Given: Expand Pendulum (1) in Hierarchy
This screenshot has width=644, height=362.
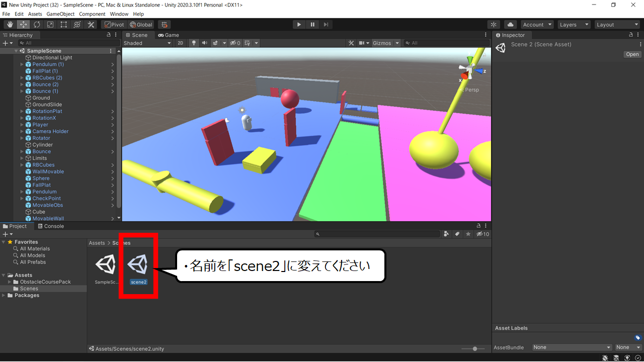Looking at the screenshot, I should (x=22, y=64).
